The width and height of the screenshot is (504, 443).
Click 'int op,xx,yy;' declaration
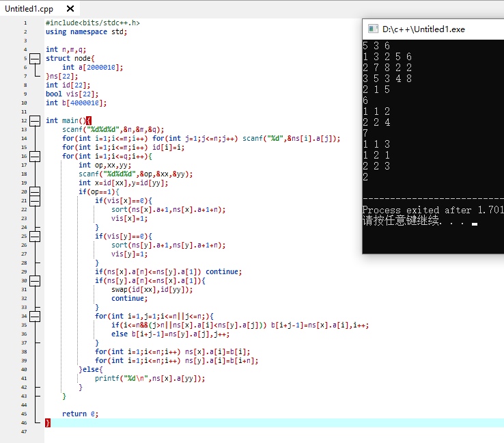point(104,165)
